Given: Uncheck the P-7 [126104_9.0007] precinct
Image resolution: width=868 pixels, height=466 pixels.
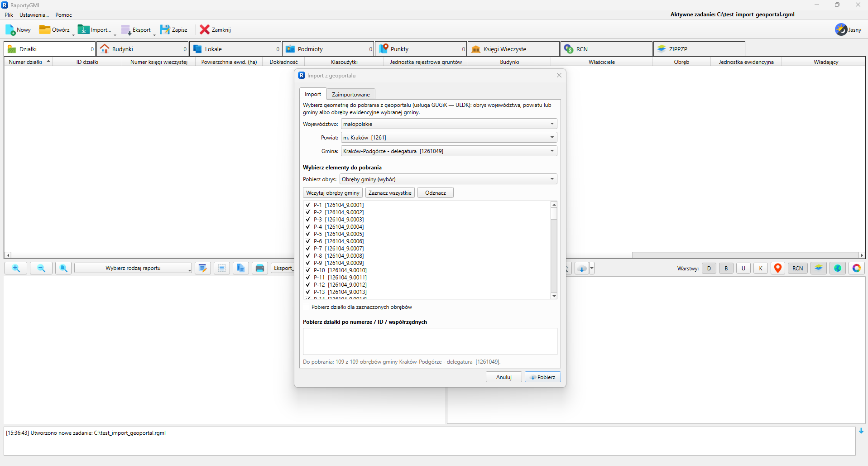Looking at the screenshot, I should [x=308, y=249].
